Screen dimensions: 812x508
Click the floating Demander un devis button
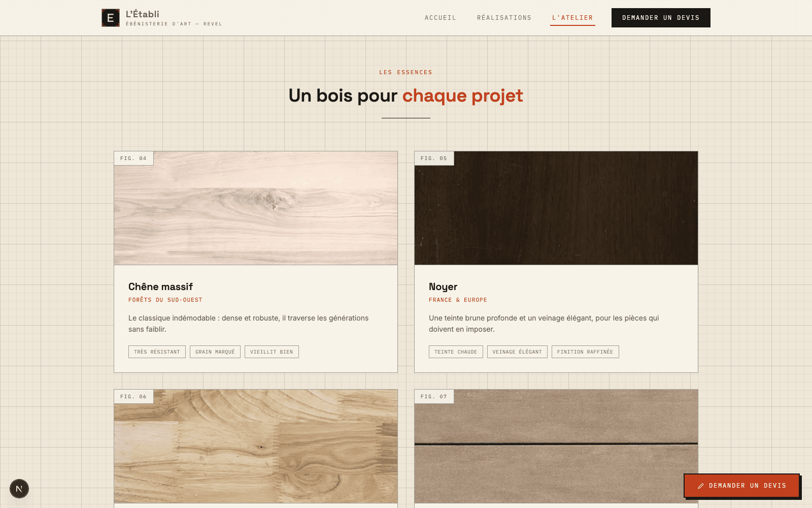coord(741,486)
